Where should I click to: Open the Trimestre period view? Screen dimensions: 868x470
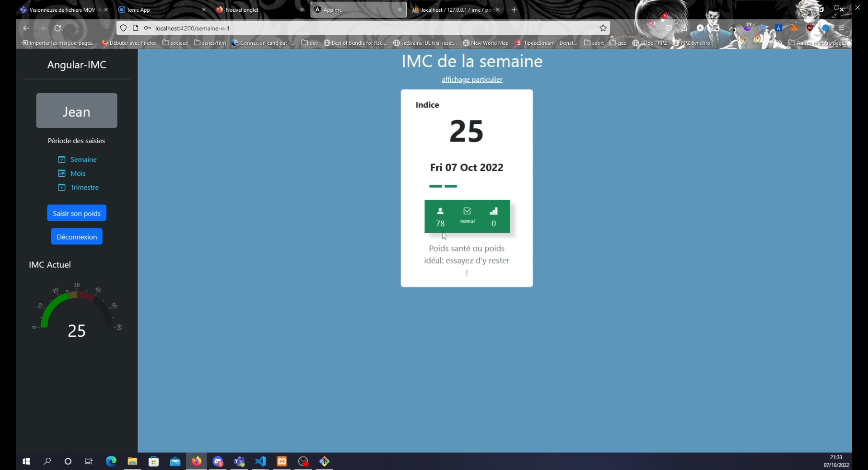pos(85,188)
